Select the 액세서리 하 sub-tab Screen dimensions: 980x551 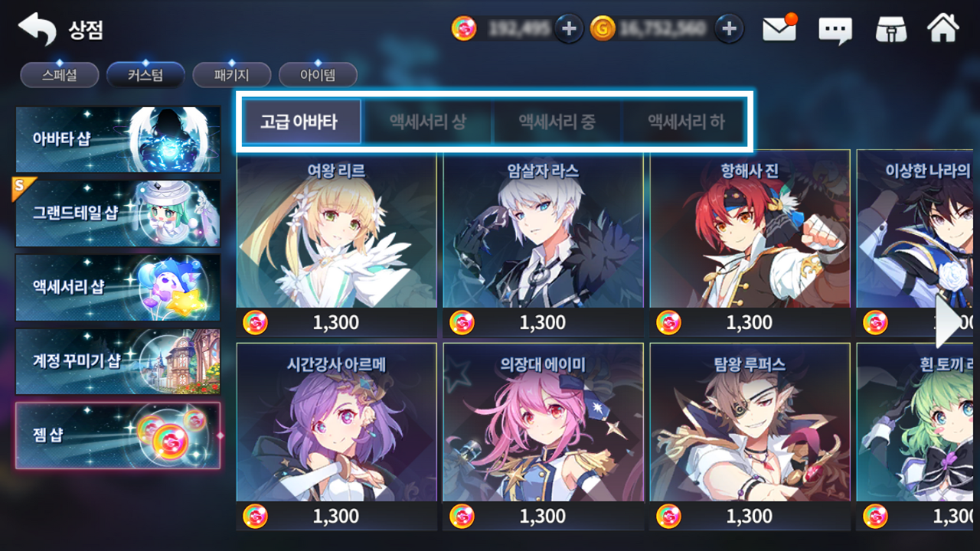click(686, 122)
